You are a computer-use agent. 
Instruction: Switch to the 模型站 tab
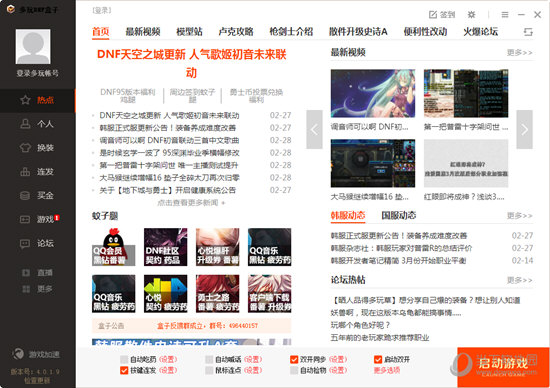(189, 32)
